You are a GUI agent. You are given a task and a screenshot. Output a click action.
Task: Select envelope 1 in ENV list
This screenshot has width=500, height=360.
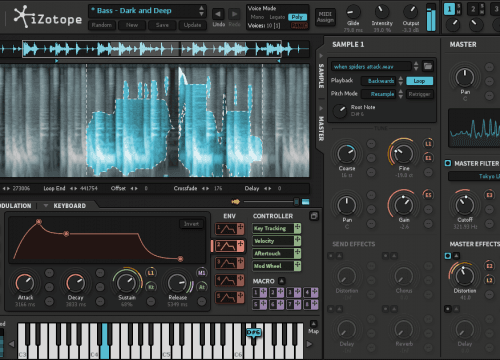click(x=230, y=229)
